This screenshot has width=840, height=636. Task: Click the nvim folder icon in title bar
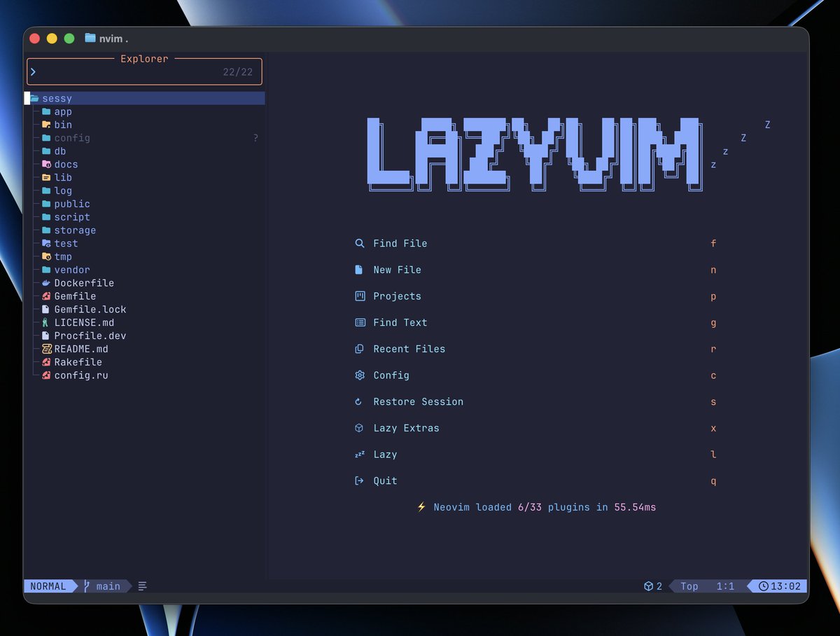point(90,38)
